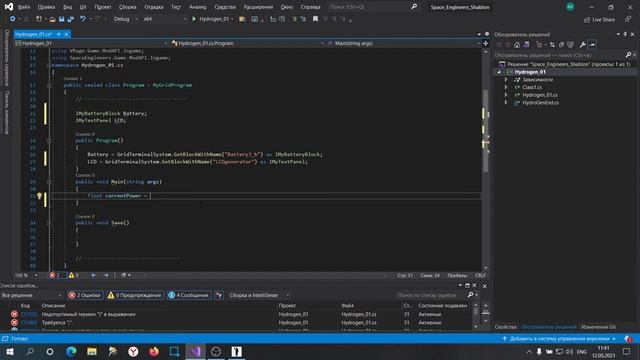Toggle the 2 Ошибки errors filter

pyautogui.click(x=84, y=295)
